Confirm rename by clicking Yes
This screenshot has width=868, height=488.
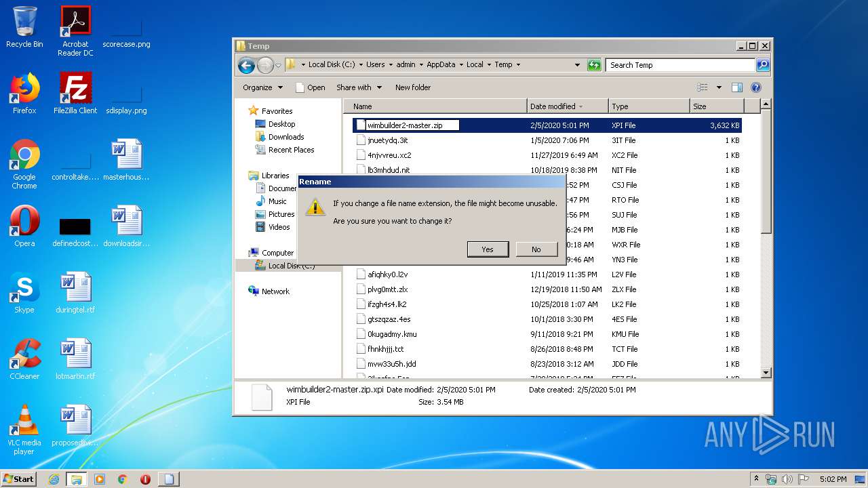coord(488,249)
